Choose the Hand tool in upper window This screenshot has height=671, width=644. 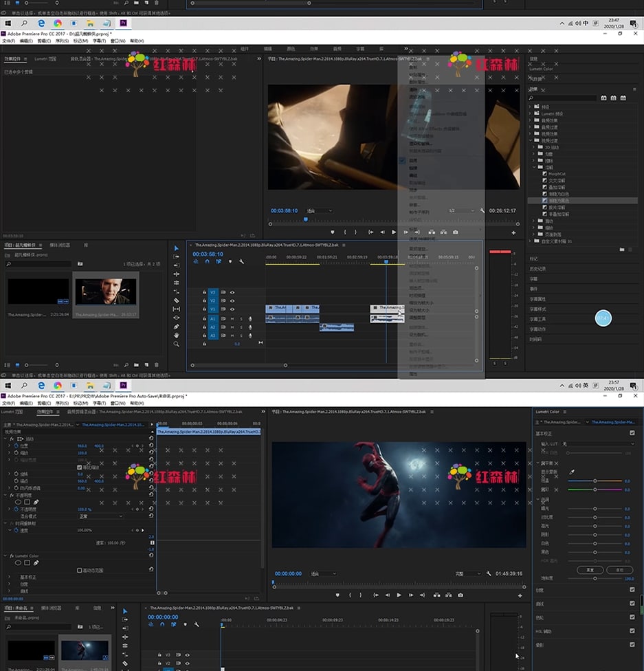click(x=177, y=335)
